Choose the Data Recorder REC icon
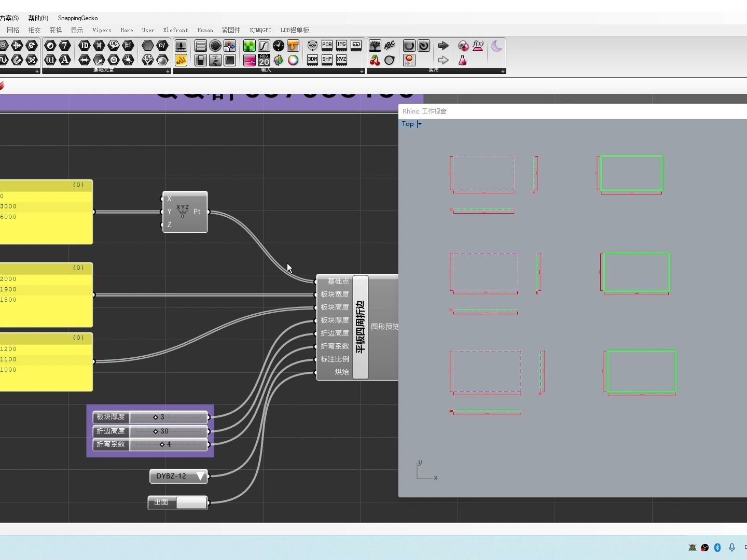This screenshot has height=560, width=747. tap(409, 60)
